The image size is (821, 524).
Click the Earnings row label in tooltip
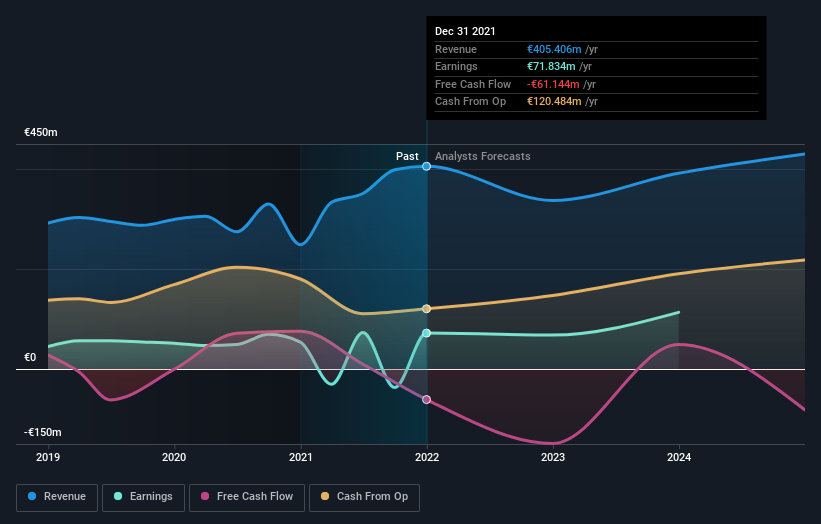click(456, 66)
